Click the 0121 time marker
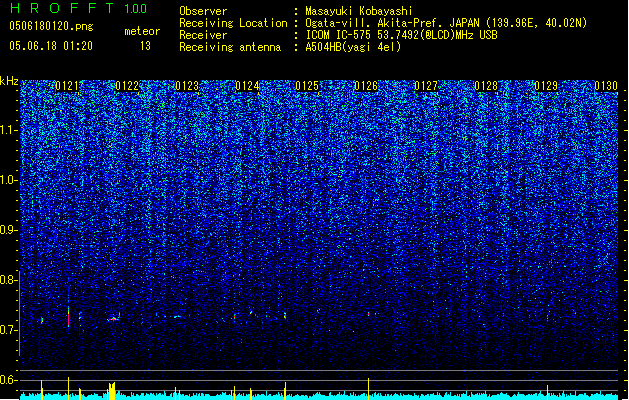 67,86
